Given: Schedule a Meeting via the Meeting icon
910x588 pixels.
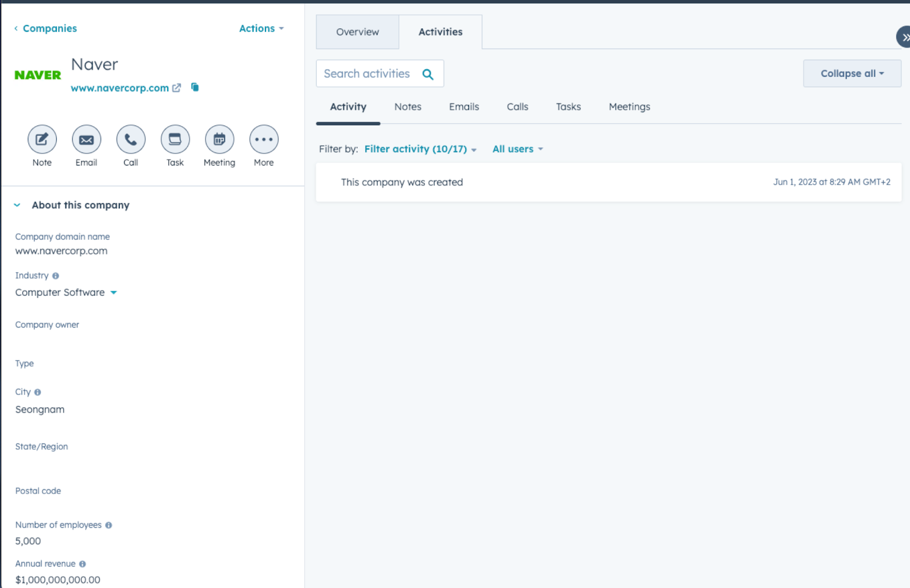Looking at the screenshot, I should click(219, 139).
